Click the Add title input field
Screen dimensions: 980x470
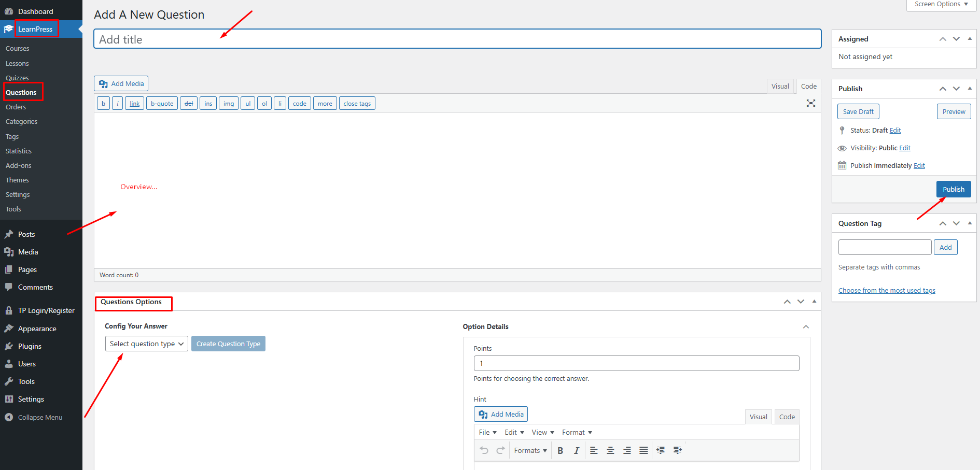click(x=457, y=39)
